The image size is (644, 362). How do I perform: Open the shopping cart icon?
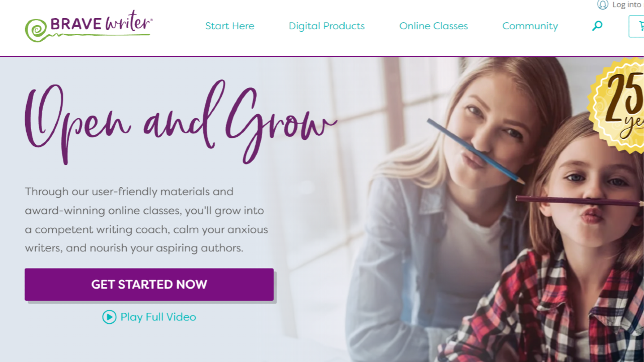(x=640, y=26)
